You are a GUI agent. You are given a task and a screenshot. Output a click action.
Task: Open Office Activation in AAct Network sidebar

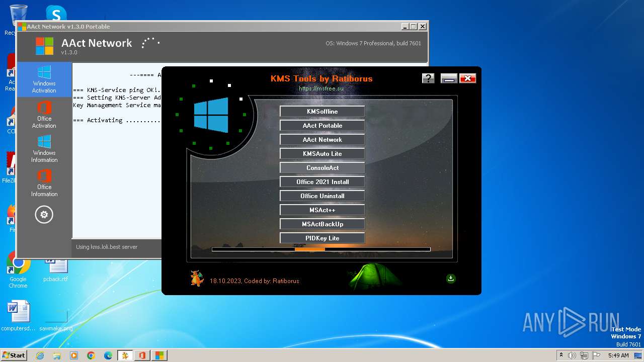click(x=44, y=114)
